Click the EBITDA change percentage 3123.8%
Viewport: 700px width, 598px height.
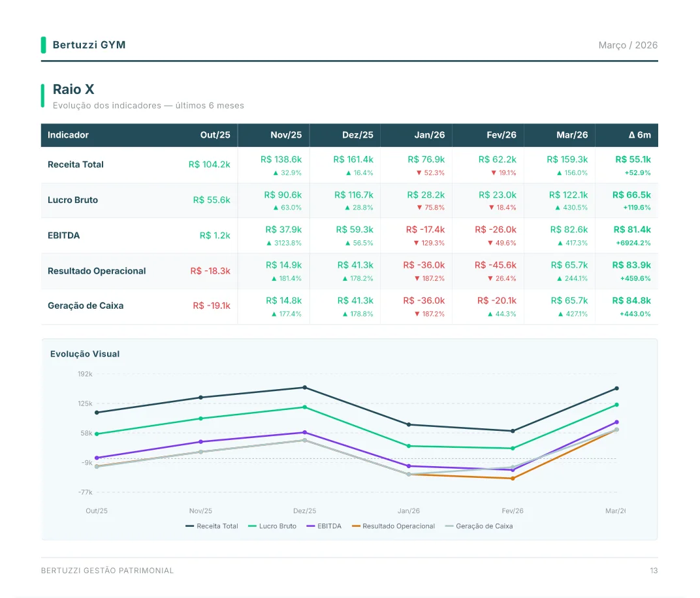click(x=284, y=244)
